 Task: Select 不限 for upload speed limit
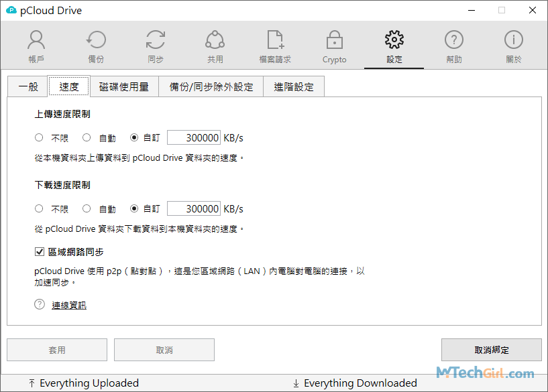point(39,138)
